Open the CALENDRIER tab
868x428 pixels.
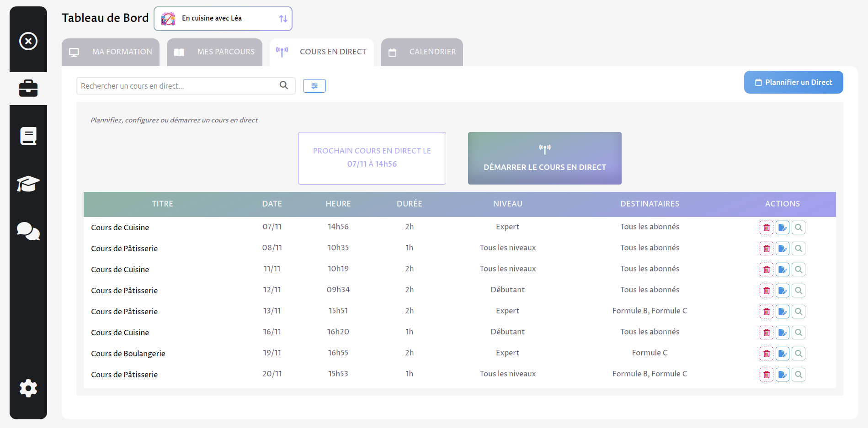pyautogui.click(x=421, y=52)
